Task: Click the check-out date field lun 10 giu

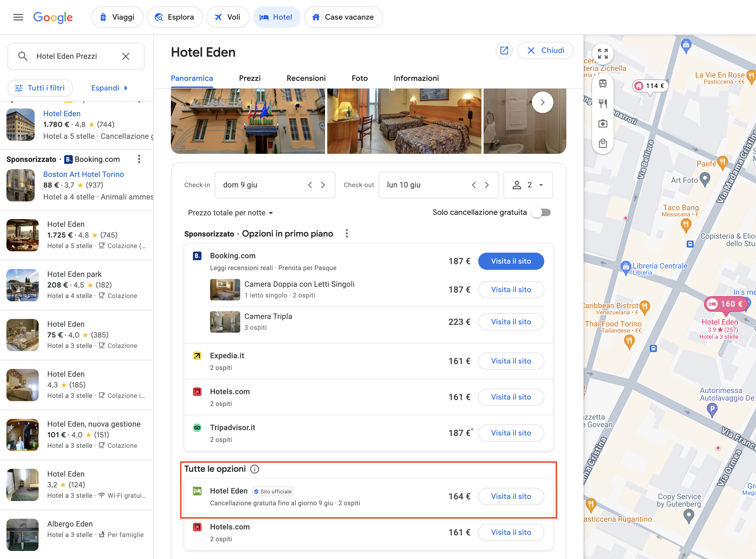Action: [438, 185]
